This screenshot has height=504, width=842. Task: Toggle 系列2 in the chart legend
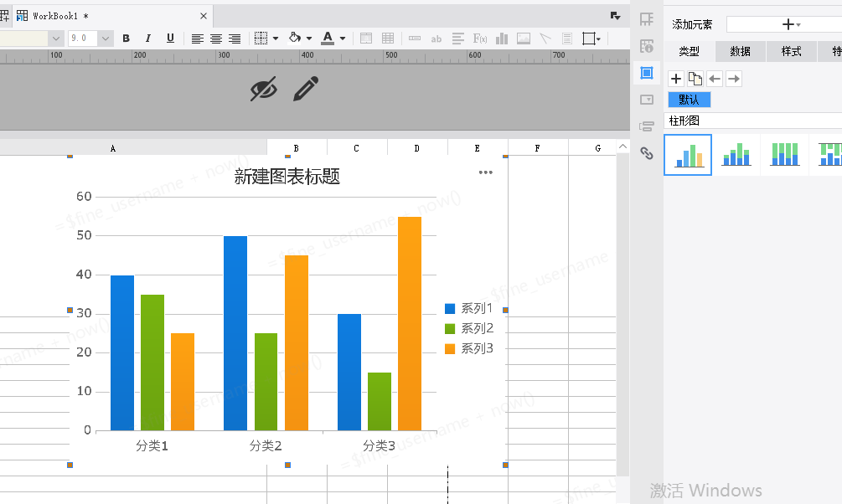pos(469,328)
